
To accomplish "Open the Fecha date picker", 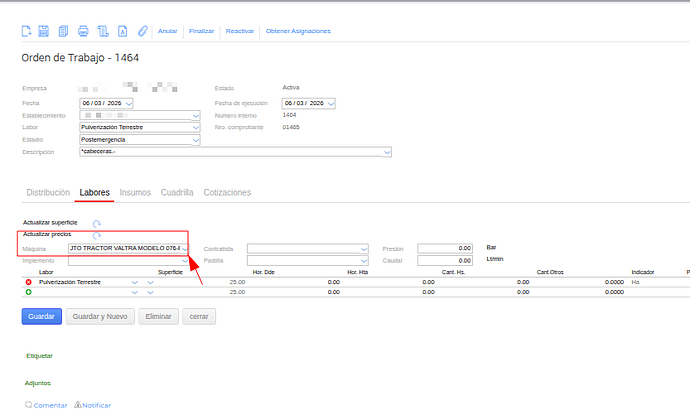I will pos(129,103).
